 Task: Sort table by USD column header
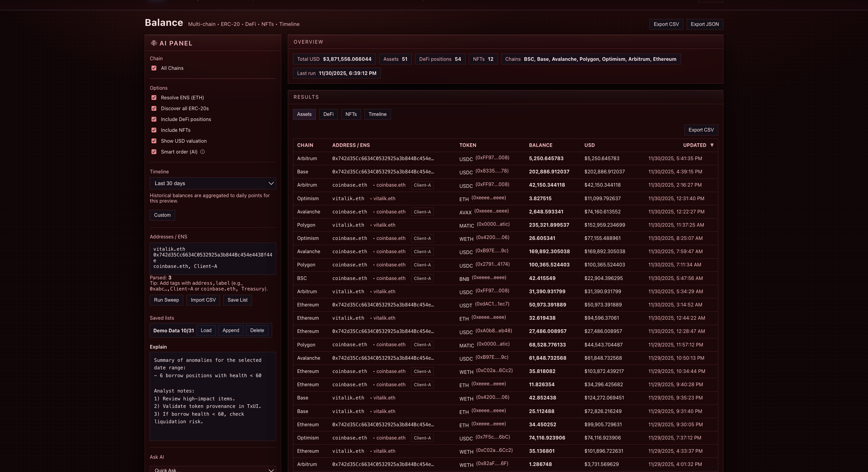click(589, 145)
